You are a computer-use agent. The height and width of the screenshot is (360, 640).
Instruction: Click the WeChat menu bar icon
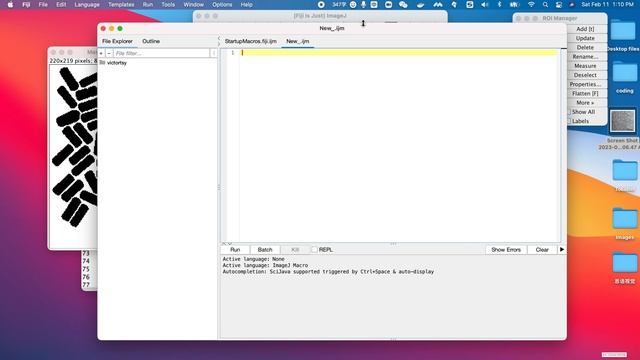pyautogui.click(x=403, y=5)
